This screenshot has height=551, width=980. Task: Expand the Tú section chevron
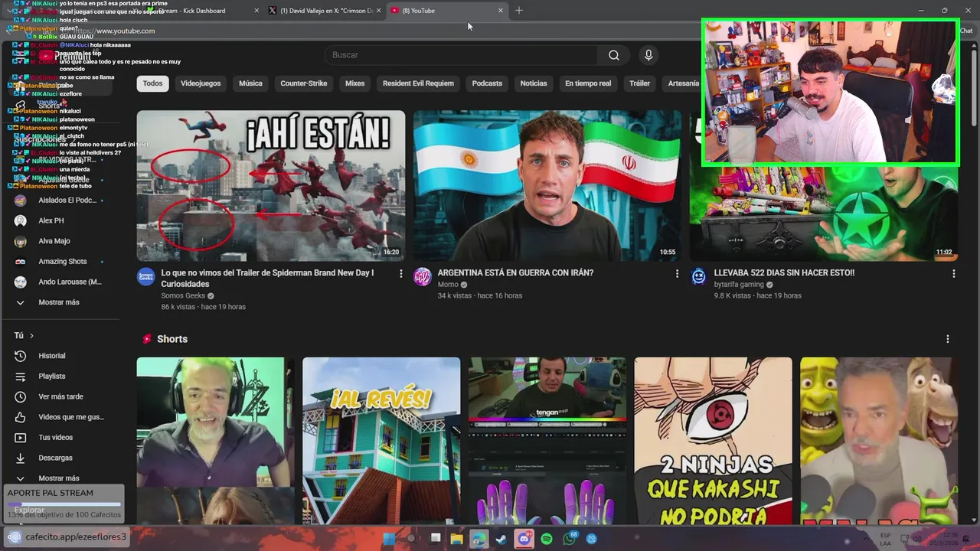pyautogui.click(x=31, y=335)
